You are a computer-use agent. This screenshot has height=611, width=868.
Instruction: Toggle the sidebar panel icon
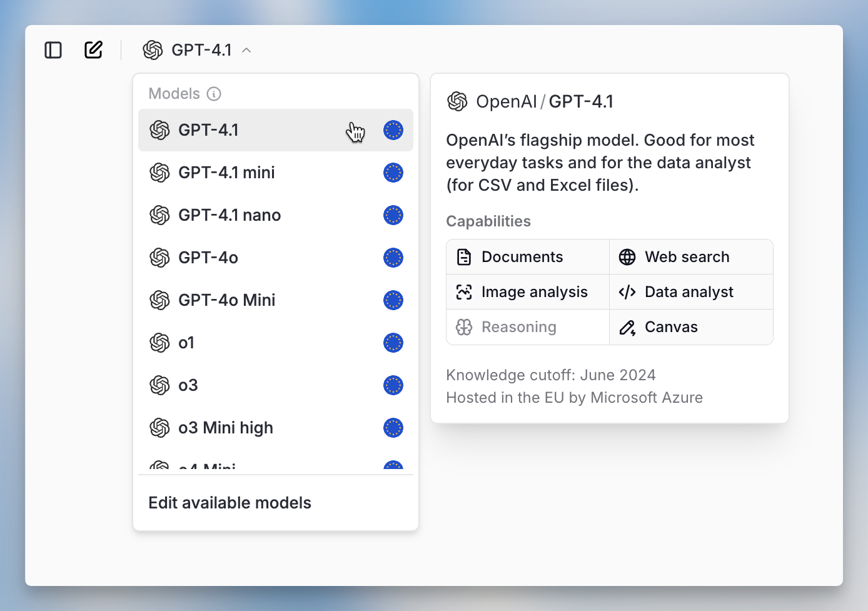pyautogui.click(x=53, y=50)
